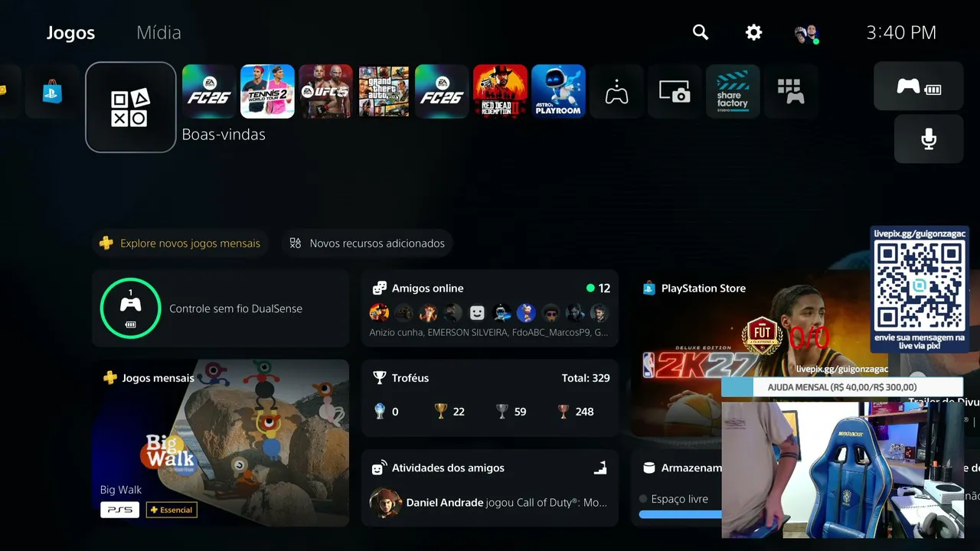Open the settings gear icon

(x=754, y=32)
